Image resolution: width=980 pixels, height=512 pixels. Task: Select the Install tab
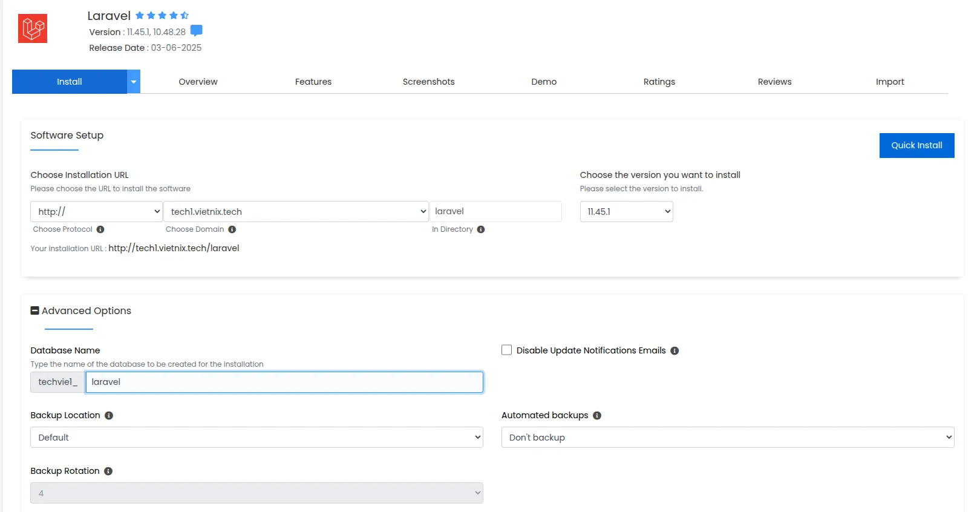[x=70, y=82]
